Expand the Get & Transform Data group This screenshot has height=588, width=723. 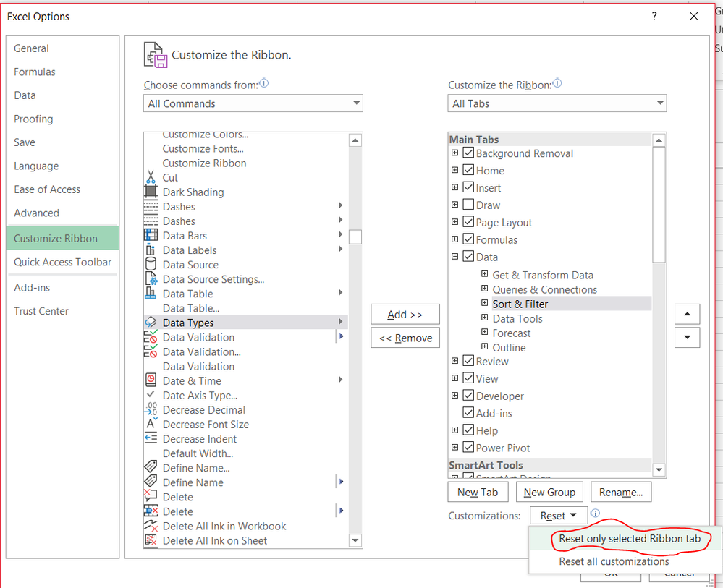click(485, 273)
